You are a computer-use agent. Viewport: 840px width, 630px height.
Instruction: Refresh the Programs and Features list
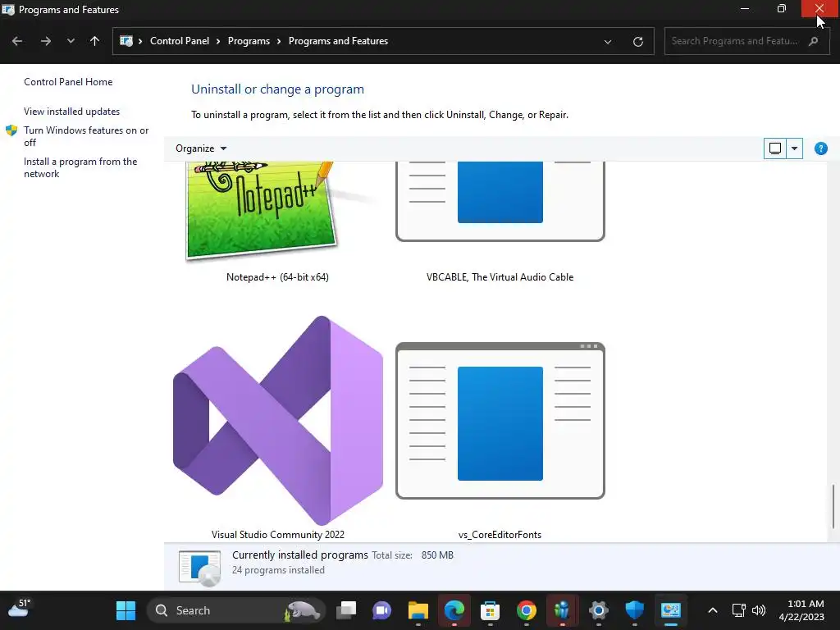[637, 41]
